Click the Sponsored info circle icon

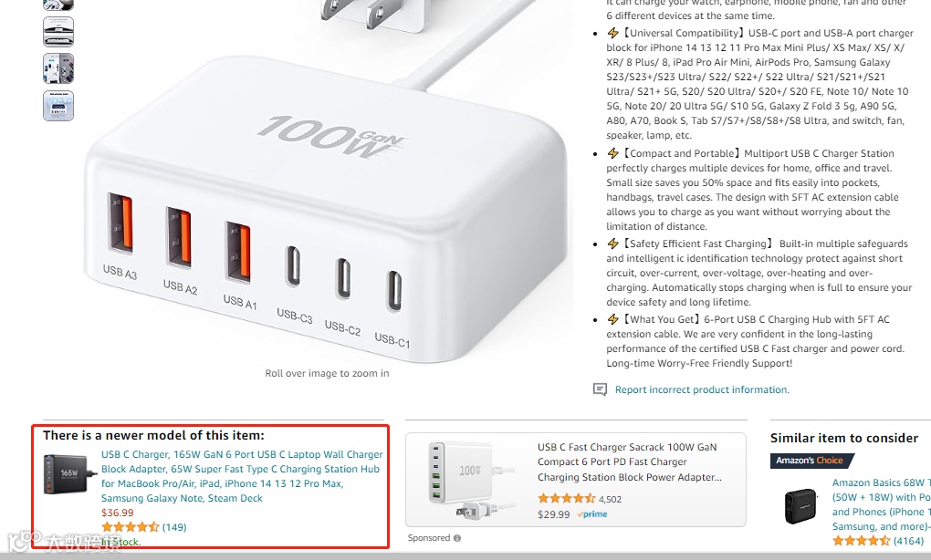(457, 538)
